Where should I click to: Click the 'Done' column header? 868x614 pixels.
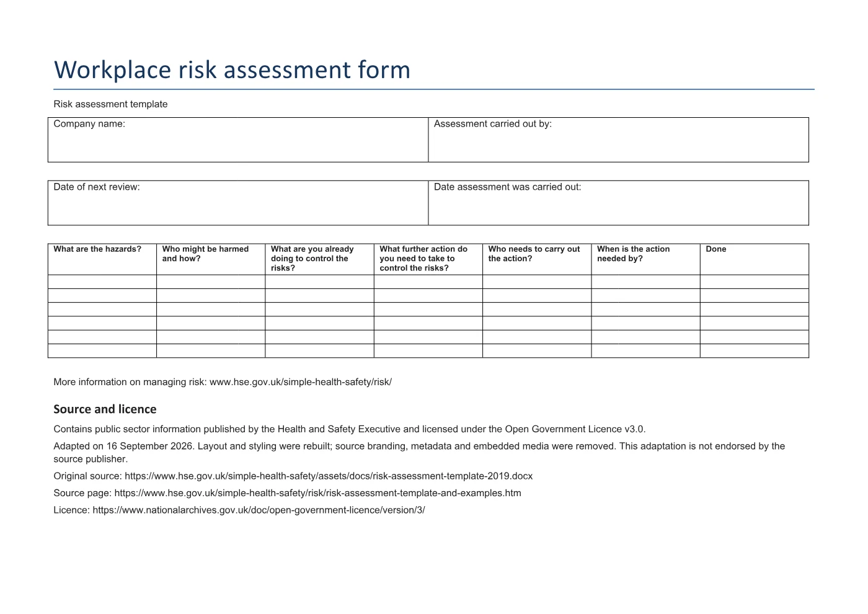click(x=755, y=259)
